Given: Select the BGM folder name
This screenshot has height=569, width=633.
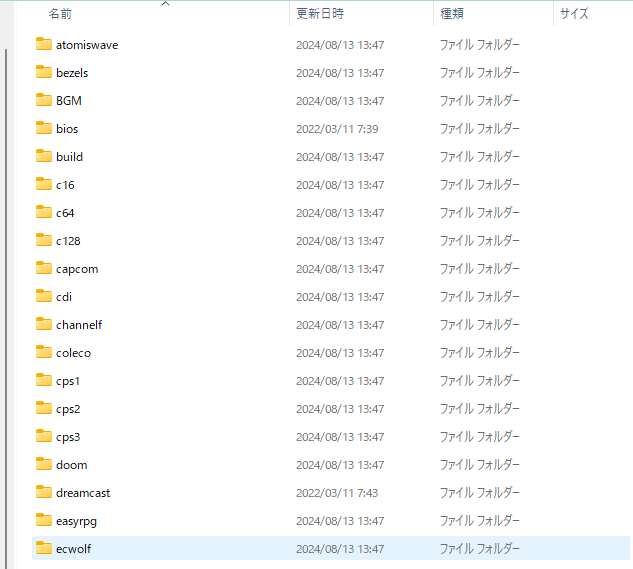Looking at the screenshot, I should click(69, 101).
